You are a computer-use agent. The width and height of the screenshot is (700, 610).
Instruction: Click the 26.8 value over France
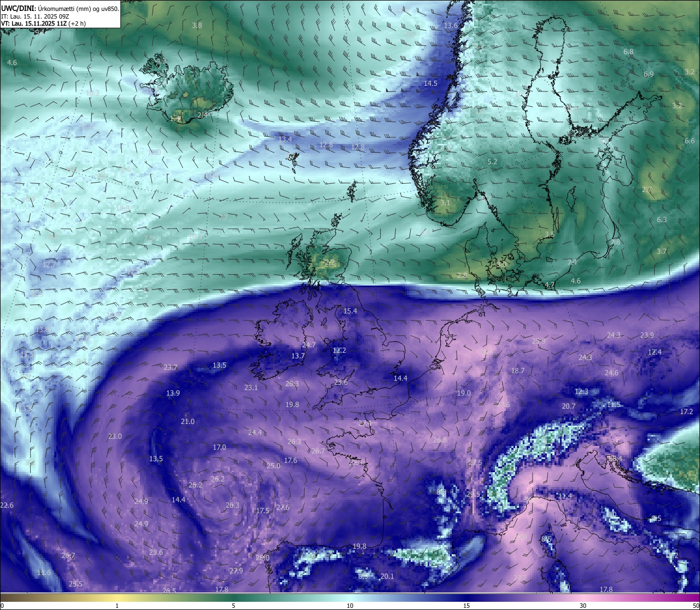pyautogui.click(x=440, y=440)
